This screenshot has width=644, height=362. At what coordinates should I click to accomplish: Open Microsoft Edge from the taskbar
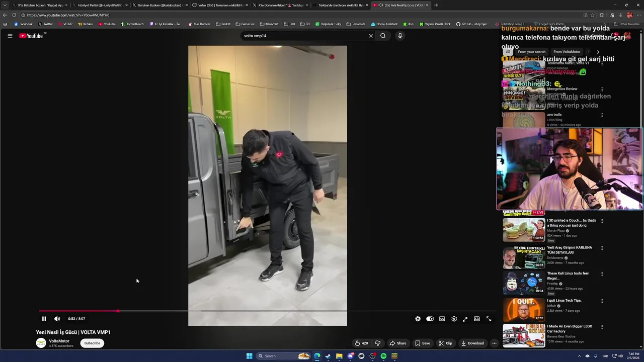pyautogui.click(x=317, y=356)
